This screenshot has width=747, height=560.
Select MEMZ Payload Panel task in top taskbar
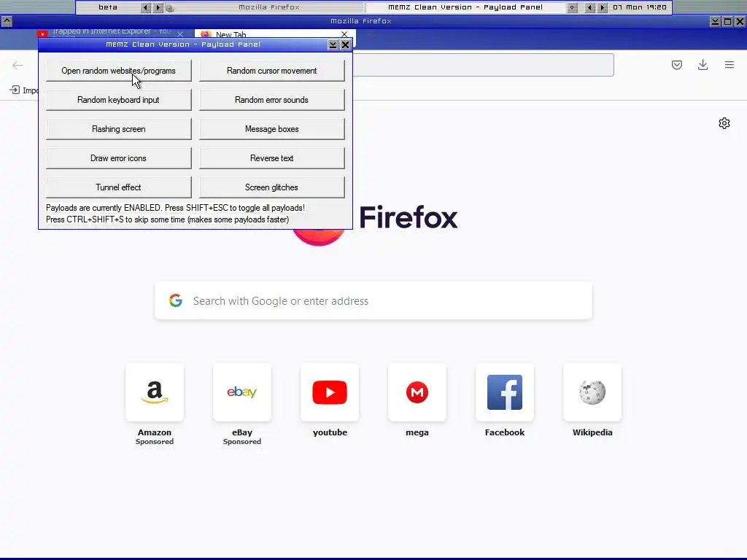465,7
